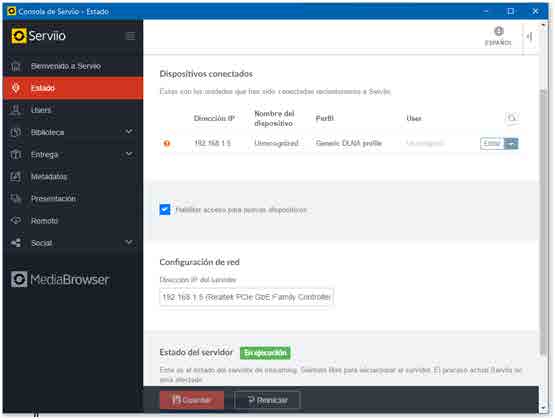Open the Dirección IP del servidor dropdown

point(246,297)
